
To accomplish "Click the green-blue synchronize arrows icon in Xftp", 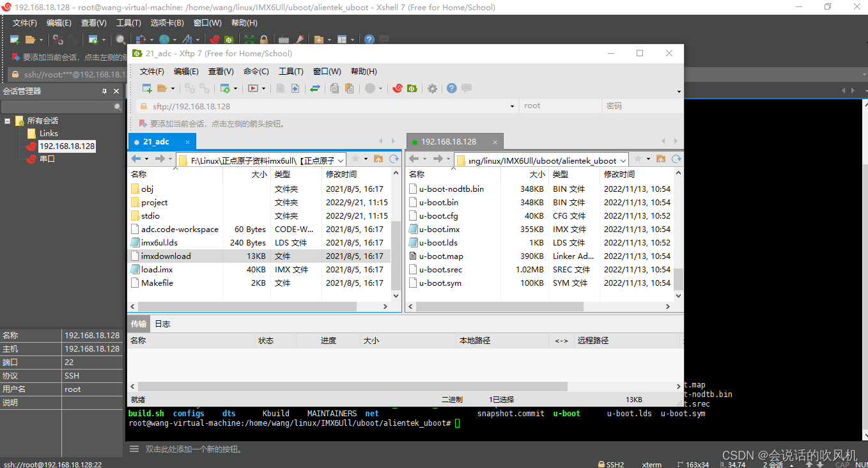I will (x=314, y=88).
